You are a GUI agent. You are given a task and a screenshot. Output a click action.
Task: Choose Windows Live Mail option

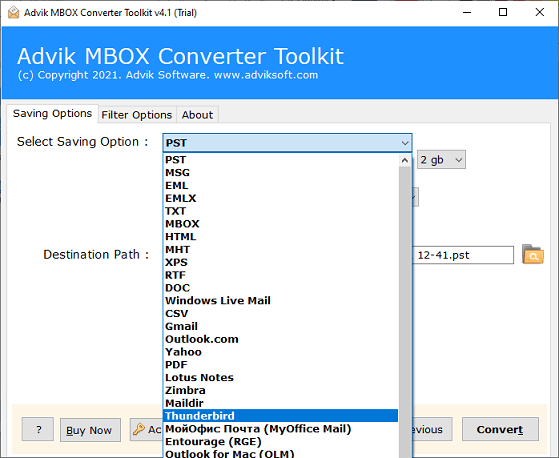tap(281, 300)
